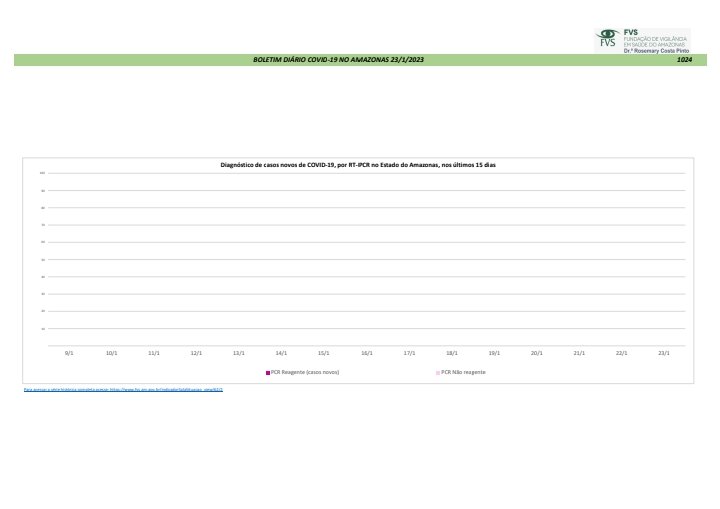Click the 18/1 x-axis date label
The height and width of the screenshot is (509, 720).
(452, 353)
